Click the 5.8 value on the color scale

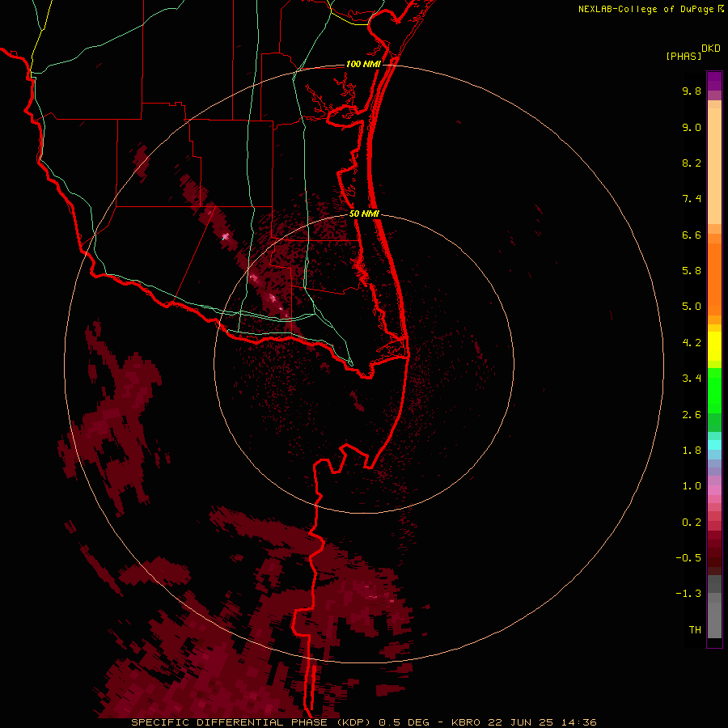click(692, 271)
